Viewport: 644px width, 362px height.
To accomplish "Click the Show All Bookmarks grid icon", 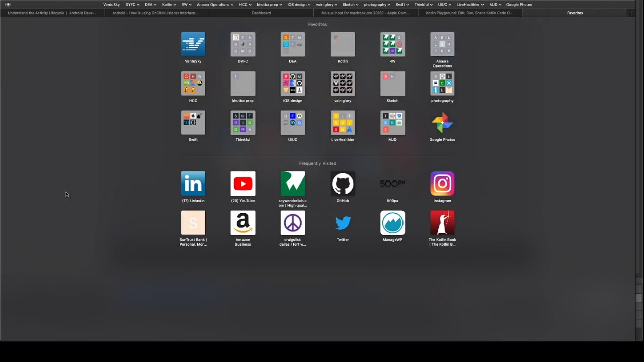I will (x=8, y=5).
